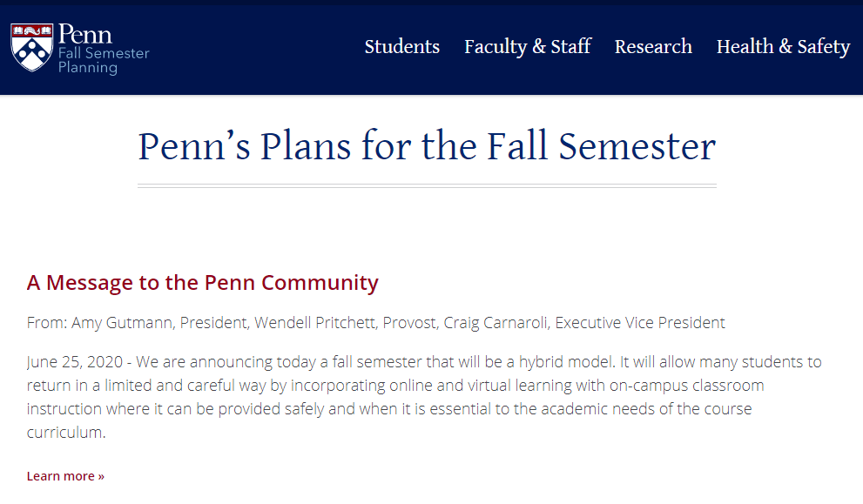
Task: Go to the Research section
Action: tap(653, 47)
